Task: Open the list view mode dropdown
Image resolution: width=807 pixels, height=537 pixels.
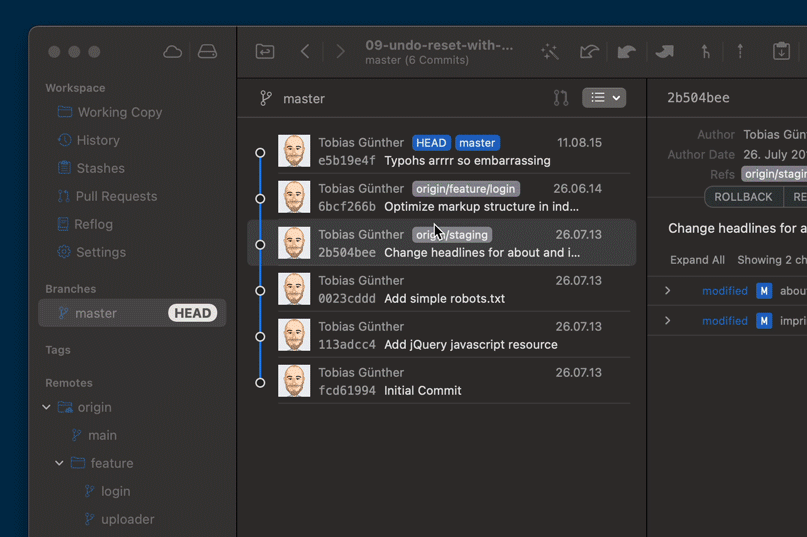Action: click(x=603, y=98)
